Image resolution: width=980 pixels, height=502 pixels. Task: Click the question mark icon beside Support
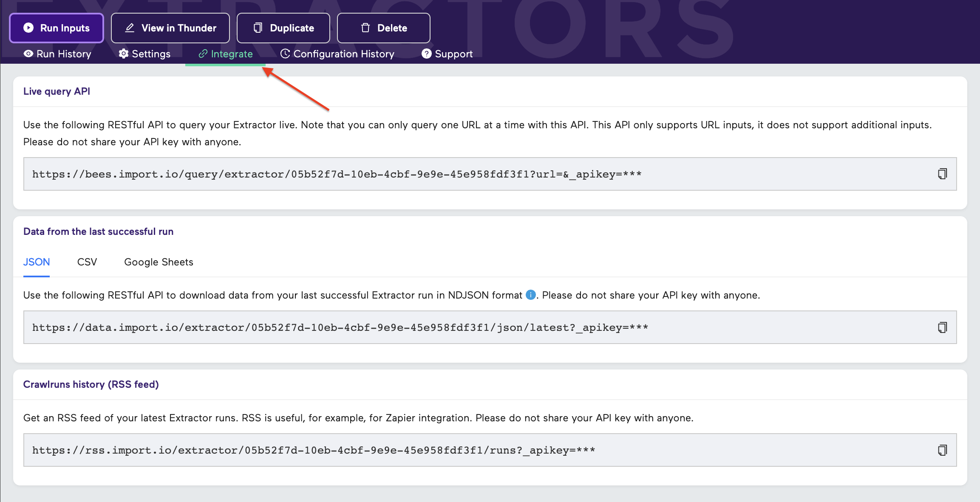pyautogui.click(x=427, y=54)
